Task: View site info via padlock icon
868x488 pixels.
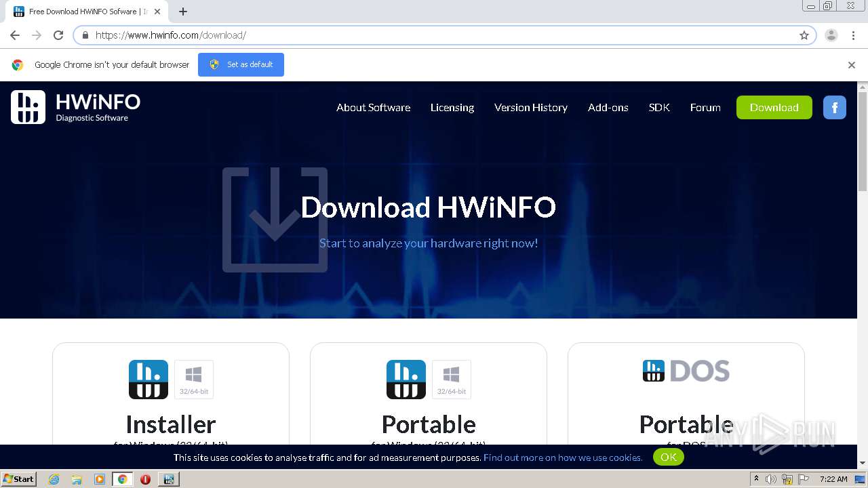Action: 85,35
